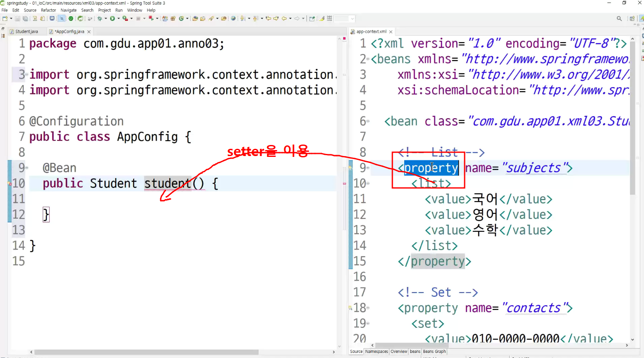Click the error marker on line 10
Viewport: 644px width, 358px height.
pyautogui.click(x=10, y=184)
